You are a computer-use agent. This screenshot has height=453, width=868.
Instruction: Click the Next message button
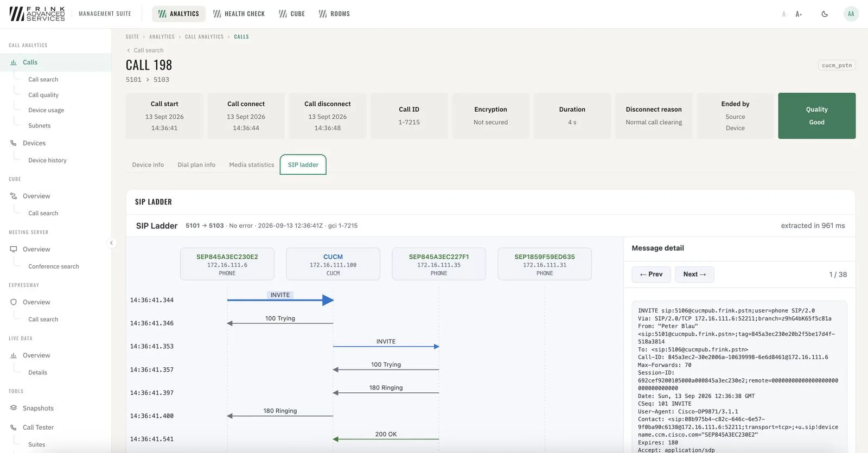coord(694,275)
